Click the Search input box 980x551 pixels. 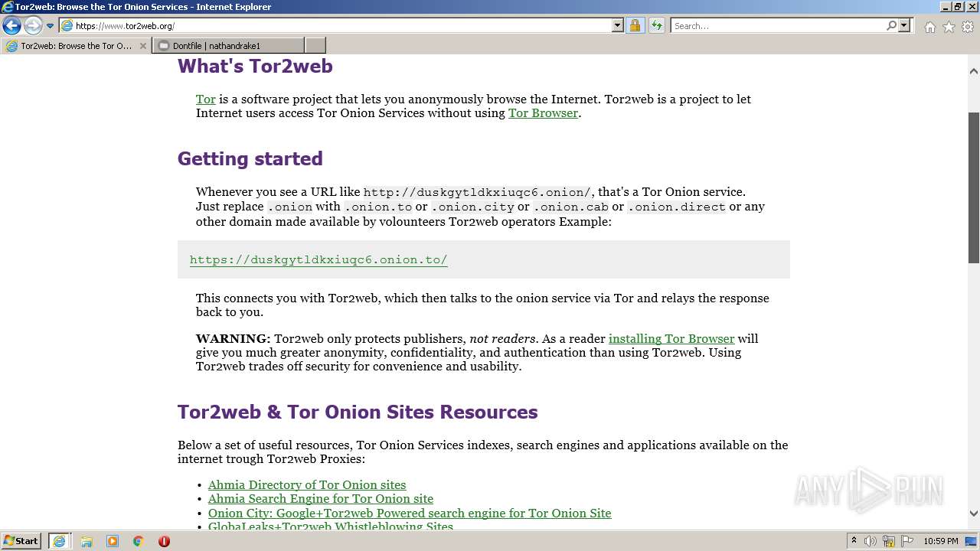(777, 25)
